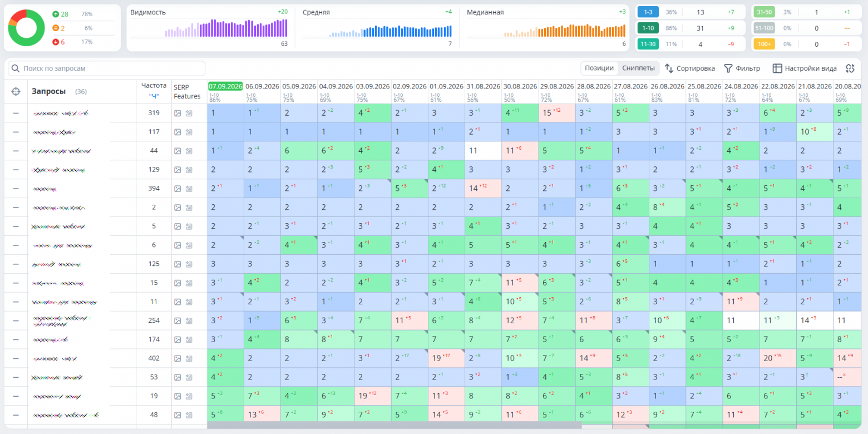Viewport: 868px width, 434px height.
Task: Click the 29.08.2026 cell in frequency 319 row
Action: click(x=557, y=113)
